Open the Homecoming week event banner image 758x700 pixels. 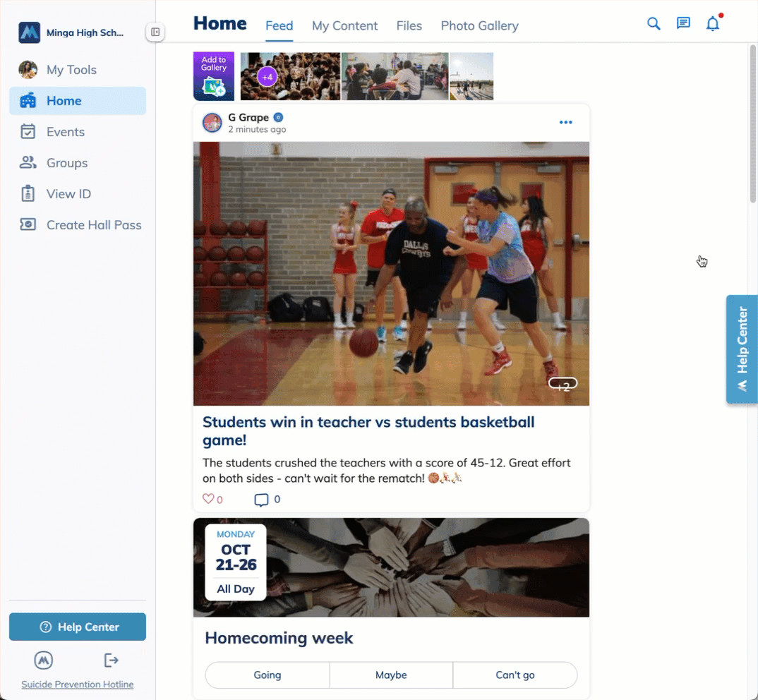391,567
